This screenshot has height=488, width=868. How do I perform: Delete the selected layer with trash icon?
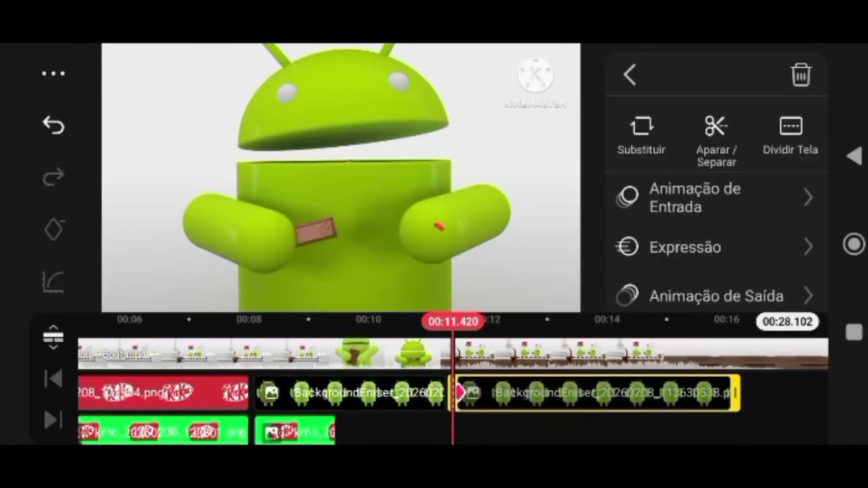click(801, 75)
